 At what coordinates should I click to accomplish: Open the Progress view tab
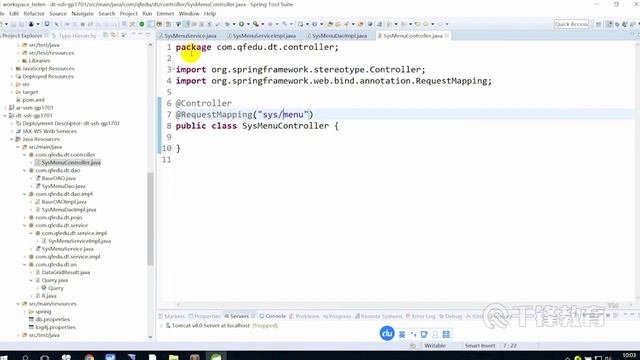[x=337, y=316]
